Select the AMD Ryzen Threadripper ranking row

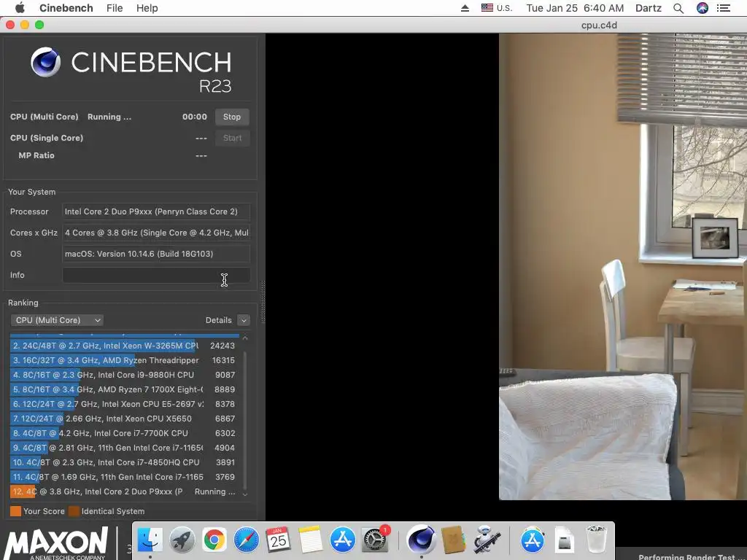pyautogui.click(x=124, y=360)
